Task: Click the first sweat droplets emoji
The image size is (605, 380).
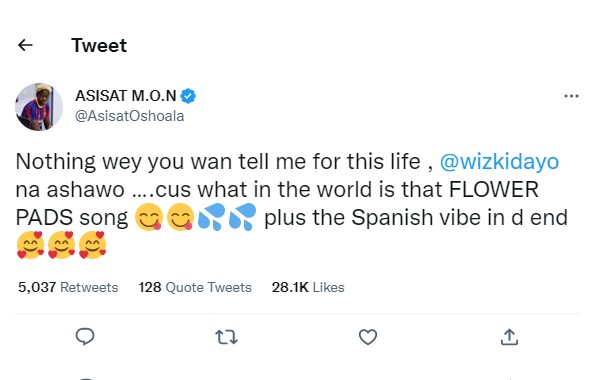Action: 211,217
